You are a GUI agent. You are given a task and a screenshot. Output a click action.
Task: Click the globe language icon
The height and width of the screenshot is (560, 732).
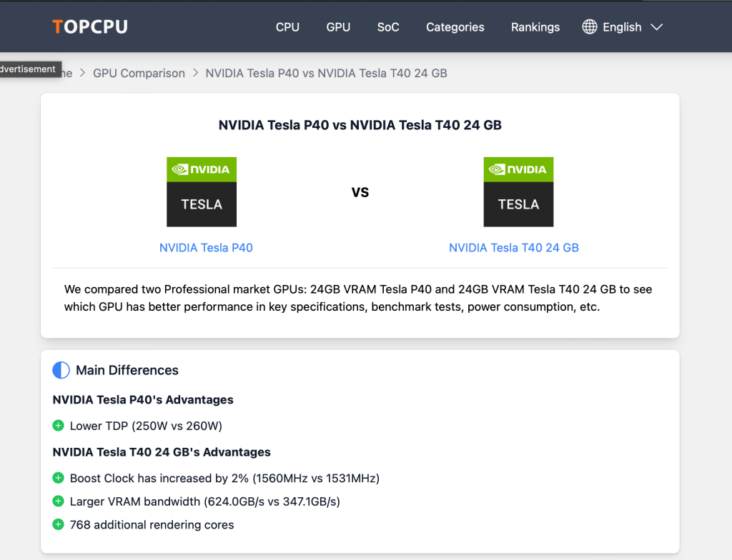click(590, 27)
